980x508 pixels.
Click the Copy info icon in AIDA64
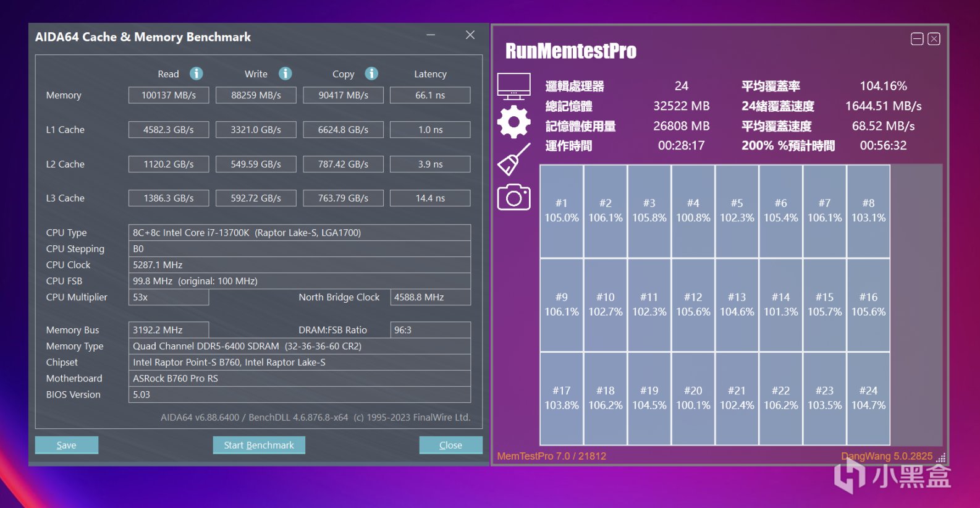(371, 74)
